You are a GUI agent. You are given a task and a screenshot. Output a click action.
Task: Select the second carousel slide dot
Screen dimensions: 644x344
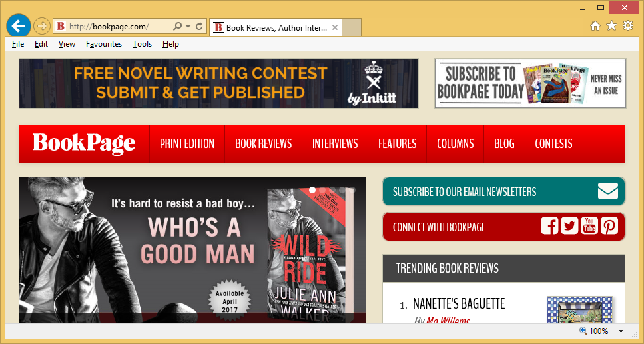[322, 190]
